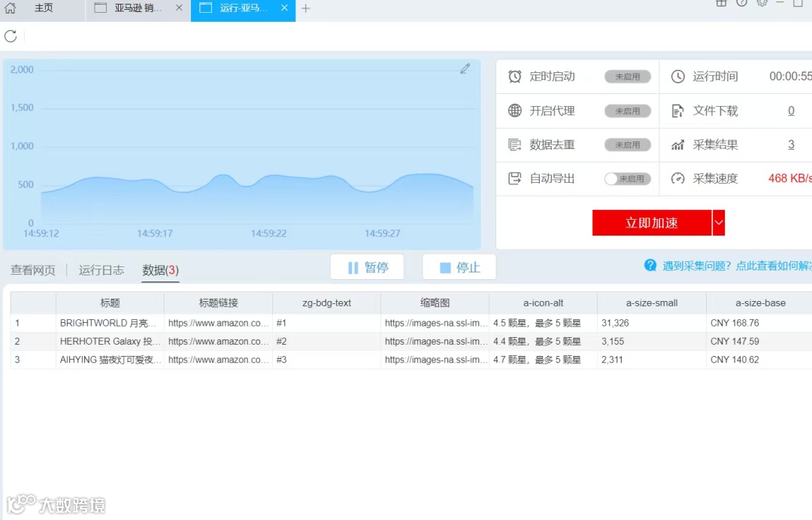Select the 运行-亚马... tab
Screen dimensions: 812x520
click(x=243, y=8)
